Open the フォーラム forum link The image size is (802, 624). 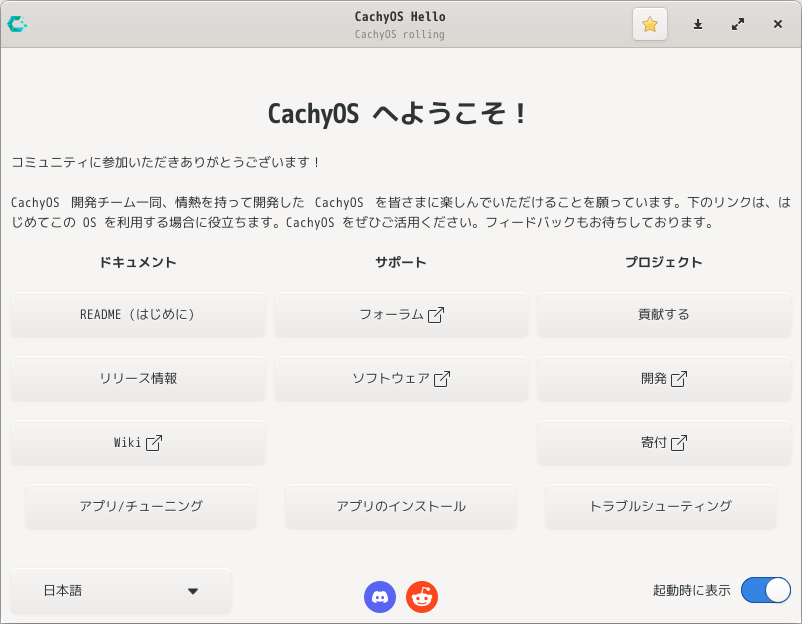click(x=401, y=315)
